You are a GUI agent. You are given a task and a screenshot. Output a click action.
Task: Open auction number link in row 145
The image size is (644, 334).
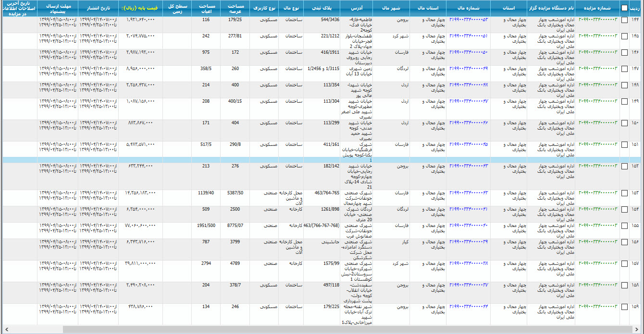597,36
